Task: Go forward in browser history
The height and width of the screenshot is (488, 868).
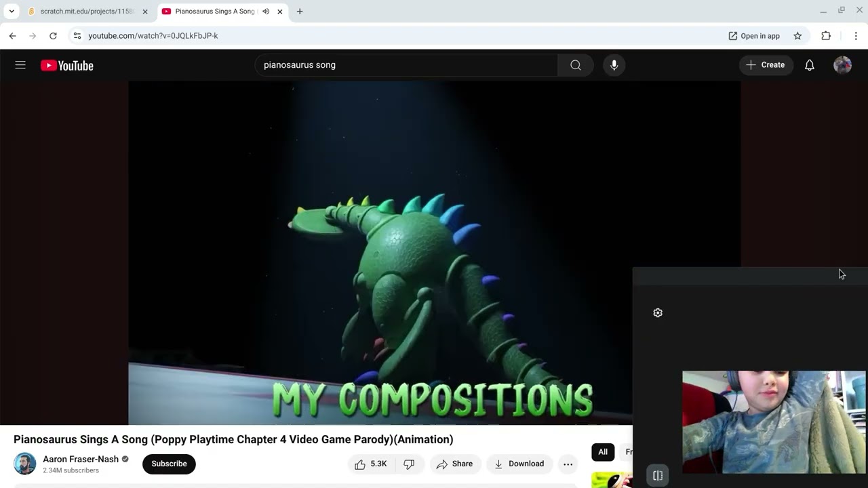Action: click(33, 36)
